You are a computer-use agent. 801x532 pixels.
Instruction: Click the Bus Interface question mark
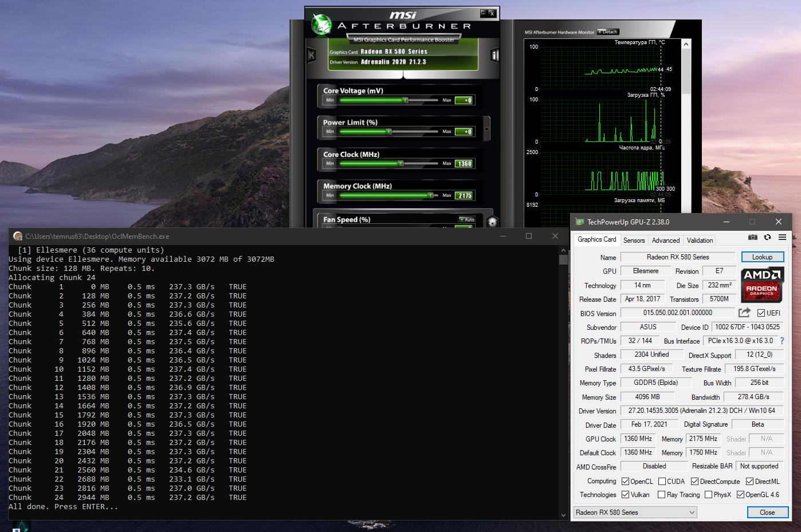pyautogui.click(x=782, y=341)
